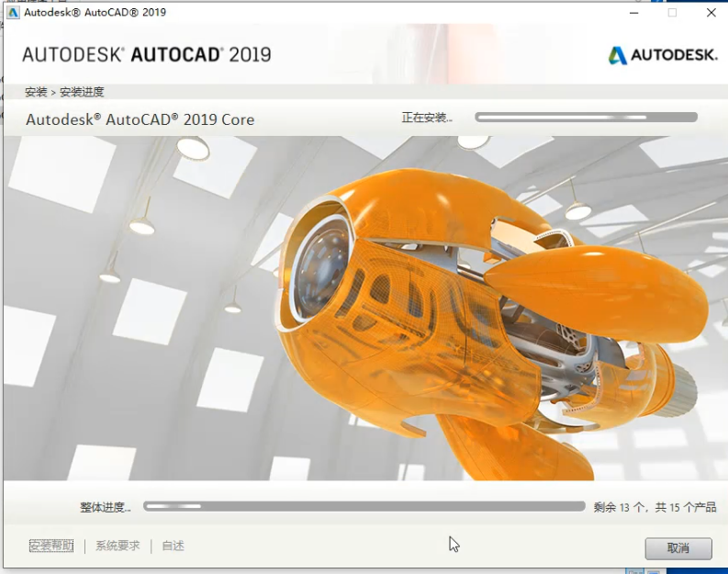Viewport: 728px width, 574px height.
Task: Click the Autodesk logo at top right
Action: (663, 55)
